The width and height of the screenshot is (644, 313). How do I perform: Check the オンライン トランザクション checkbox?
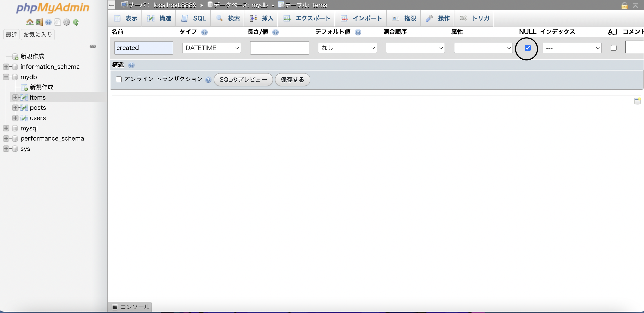pyautogui.click(x=119, y=79)
